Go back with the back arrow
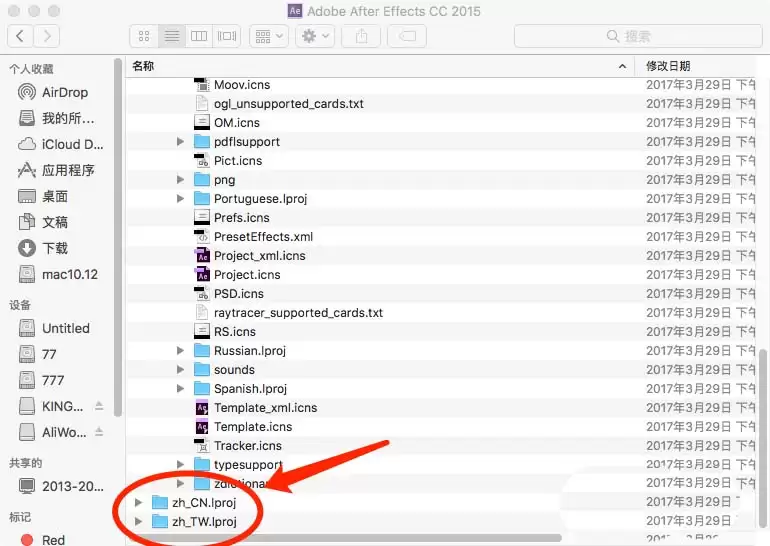This screenshot has height=546, width=770. coord(20,36)
